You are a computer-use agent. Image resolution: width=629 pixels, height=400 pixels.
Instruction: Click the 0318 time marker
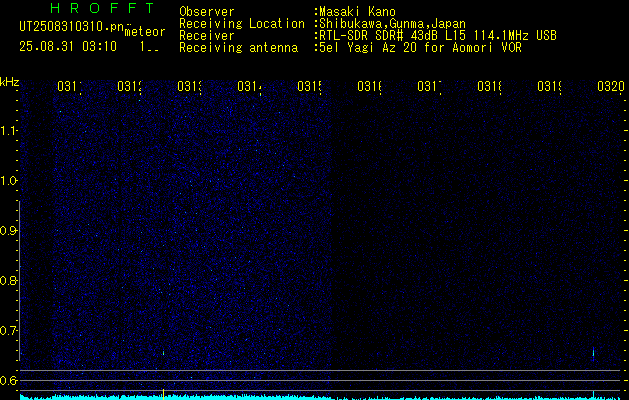point(489,86)
